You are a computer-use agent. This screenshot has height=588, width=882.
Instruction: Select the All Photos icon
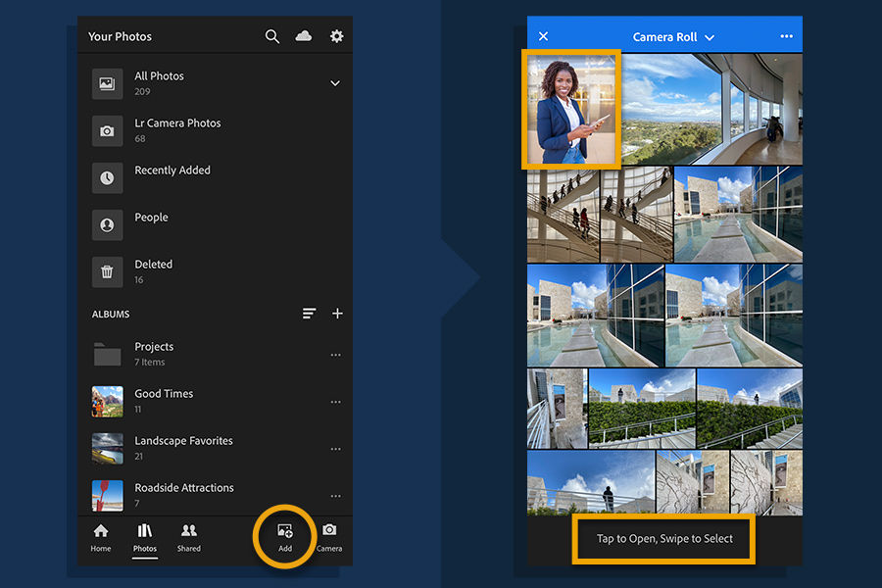[x=107, y=83]
